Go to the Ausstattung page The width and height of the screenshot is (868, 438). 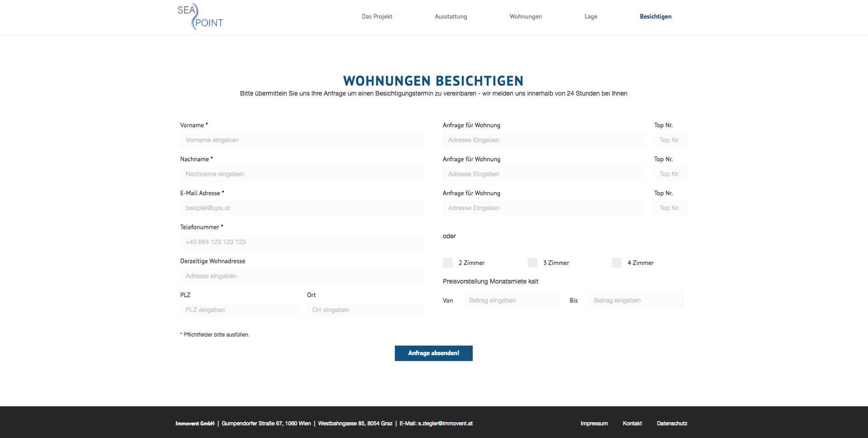pyautogui.click(x=451, y=17)
